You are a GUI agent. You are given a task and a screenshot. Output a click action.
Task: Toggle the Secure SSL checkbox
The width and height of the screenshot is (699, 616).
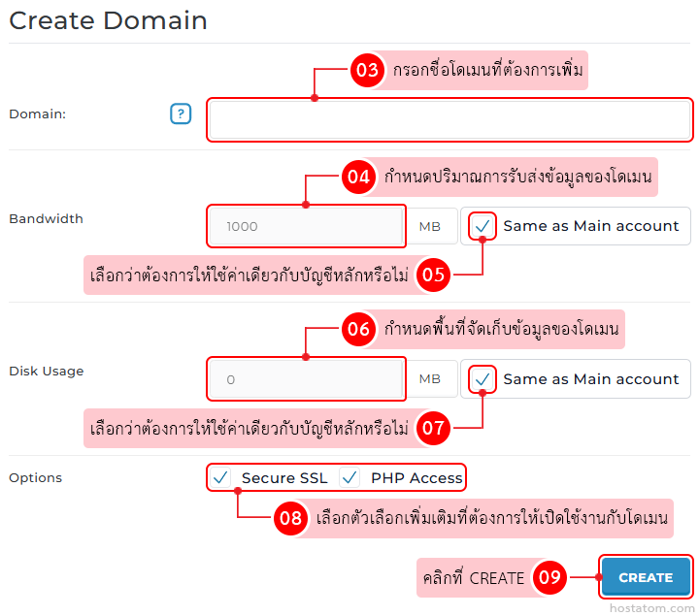(220, 477)
